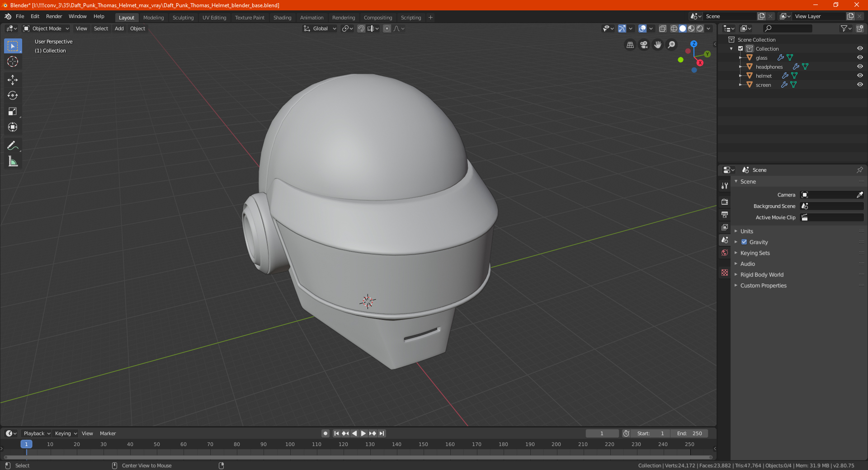The height and width of the screenshot is (470, 868).
Task: Select the Measure tool
Action: pyautogui.click(x=13, y=161)
